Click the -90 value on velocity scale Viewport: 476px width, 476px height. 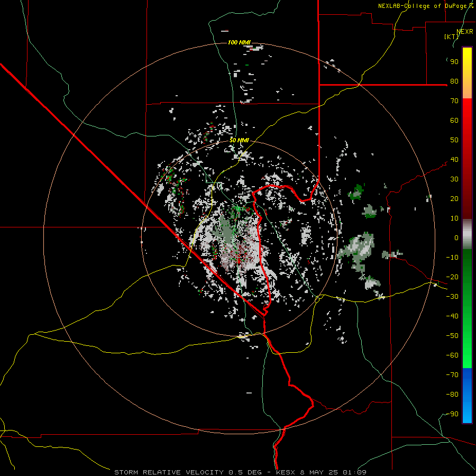click(452, 414)
